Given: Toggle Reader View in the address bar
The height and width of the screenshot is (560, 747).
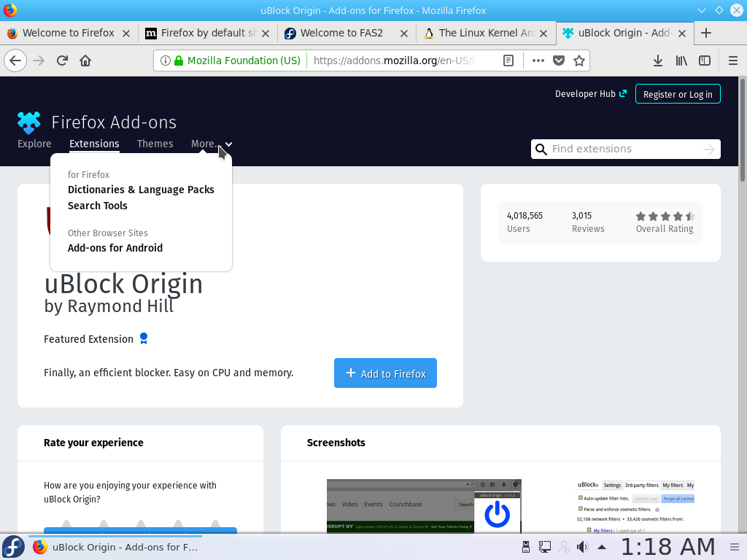Looking at the screenshot, I should (508, 61).
